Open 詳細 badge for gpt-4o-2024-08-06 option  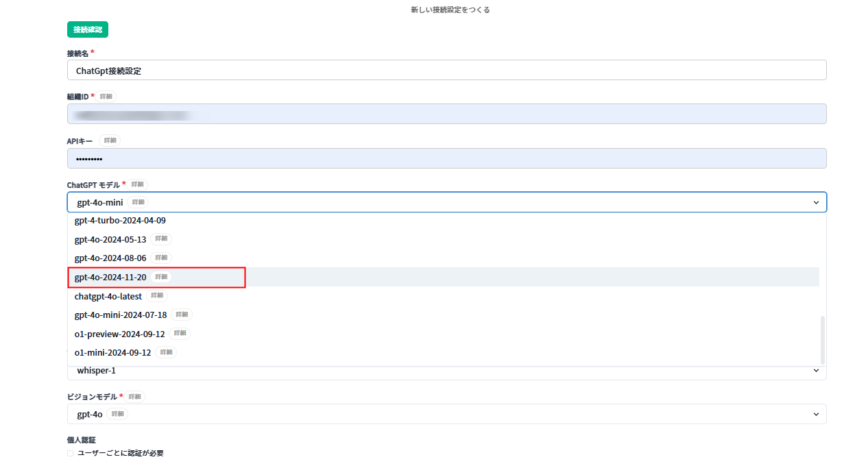(x=161, y=258)
